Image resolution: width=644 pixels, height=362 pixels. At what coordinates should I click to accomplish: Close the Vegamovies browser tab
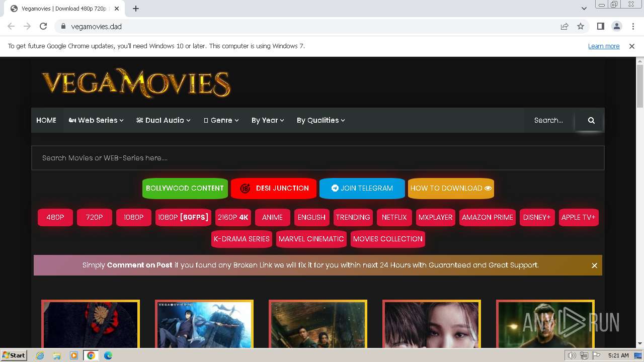point(117,9)
